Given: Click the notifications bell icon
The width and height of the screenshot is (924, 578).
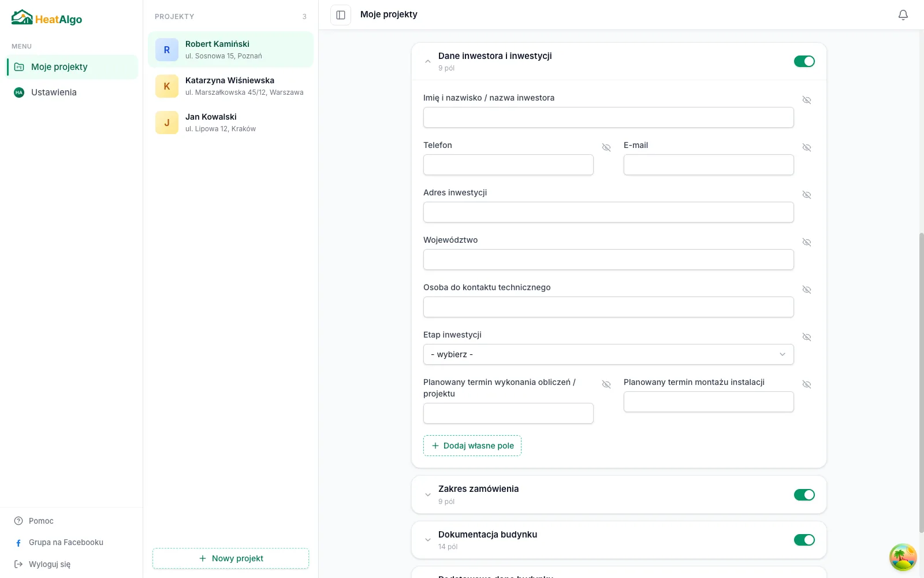Looking at the screenshot, I should [903, 15].
